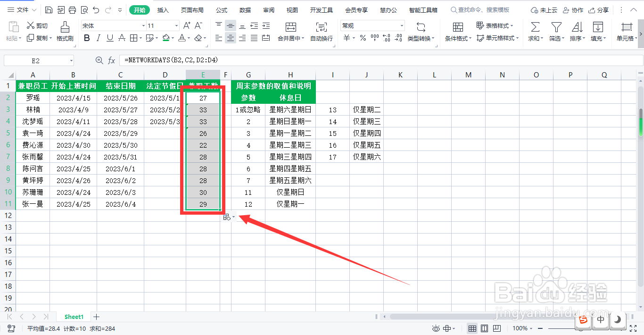Open the number format dropdown 常规

(372, 26)
